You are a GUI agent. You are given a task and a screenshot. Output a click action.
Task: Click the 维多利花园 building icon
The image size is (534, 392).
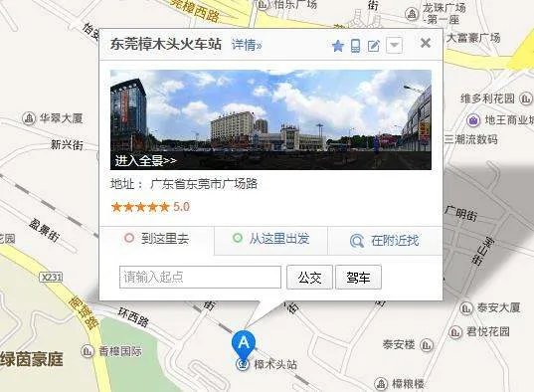[x=525, y=98]
